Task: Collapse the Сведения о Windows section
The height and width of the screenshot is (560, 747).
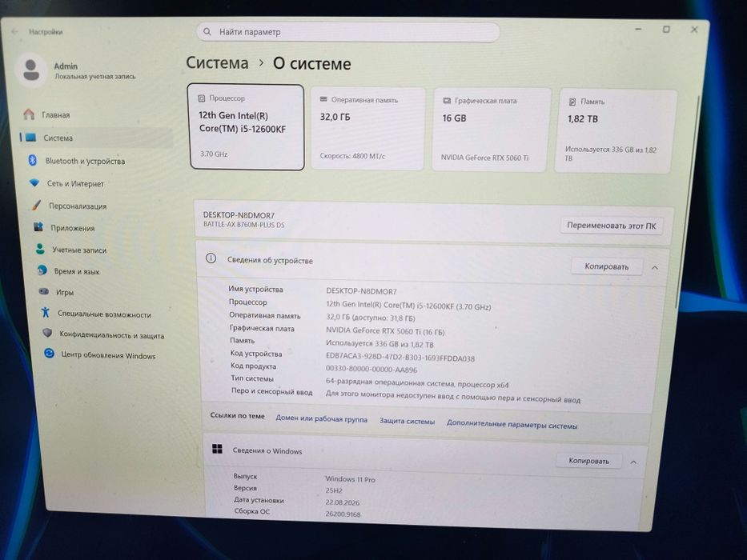Action: click(633, 462)
